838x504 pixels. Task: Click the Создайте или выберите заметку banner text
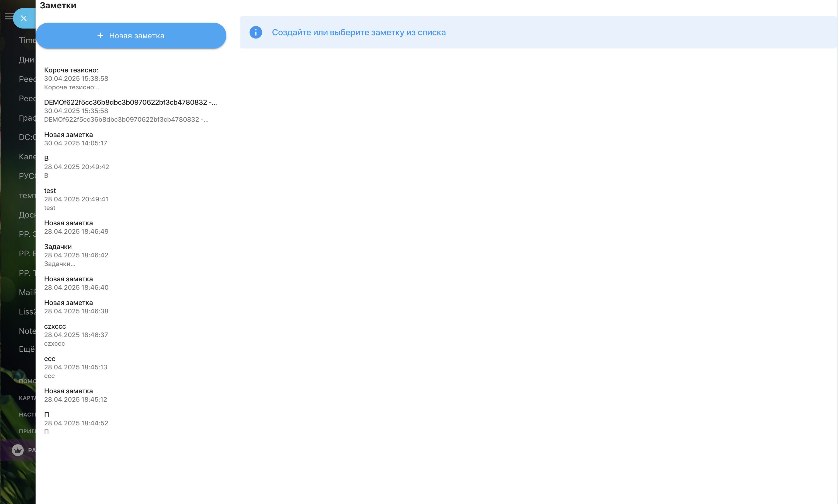click(x=359, y=32)
